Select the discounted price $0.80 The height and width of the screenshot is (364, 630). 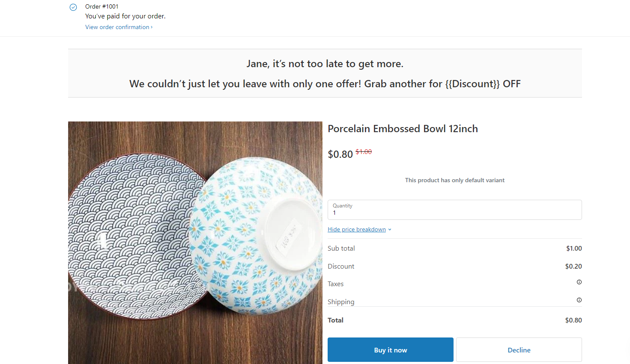click(x=340, y=154)
